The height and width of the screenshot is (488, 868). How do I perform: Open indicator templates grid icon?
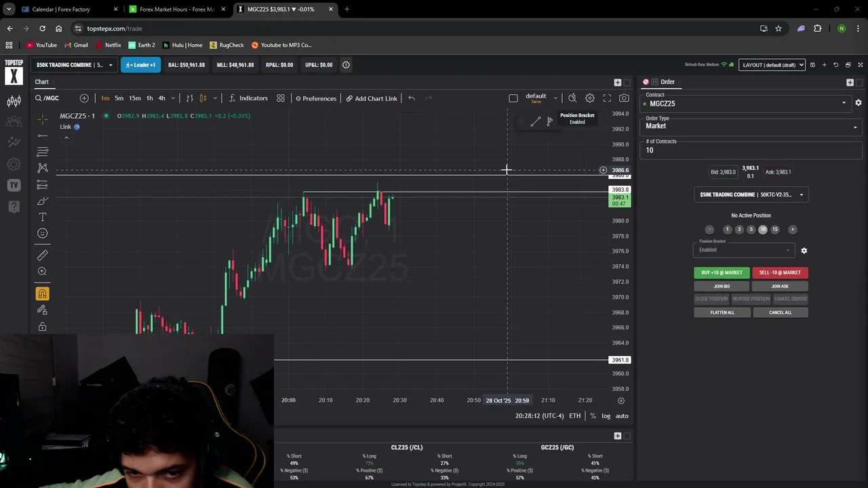281,98
